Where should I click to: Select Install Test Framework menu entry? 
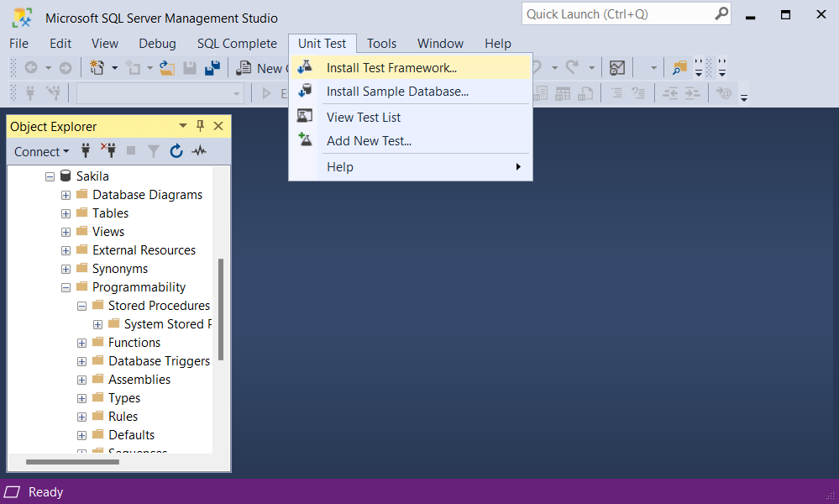coord(411,68)
